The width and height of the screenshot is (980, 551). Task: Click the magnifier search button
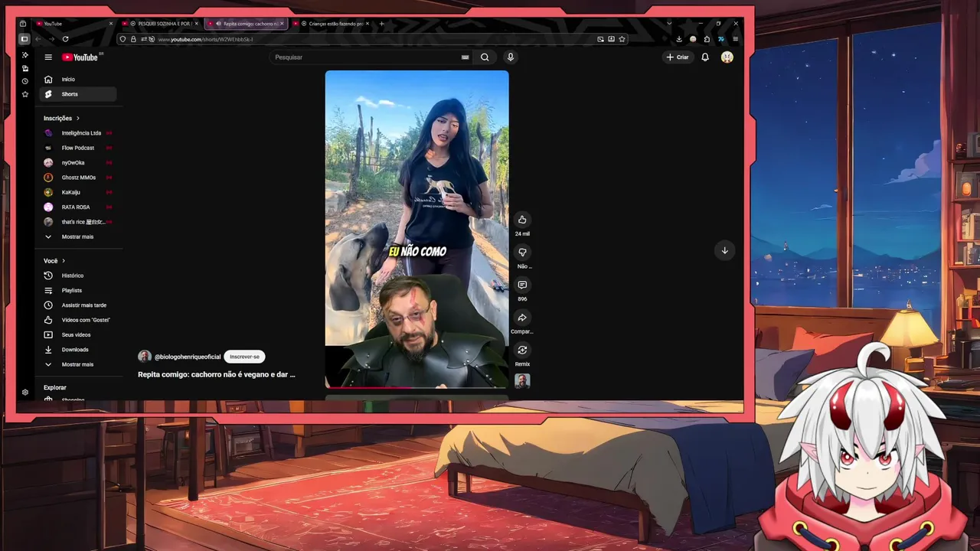point(485,57)
